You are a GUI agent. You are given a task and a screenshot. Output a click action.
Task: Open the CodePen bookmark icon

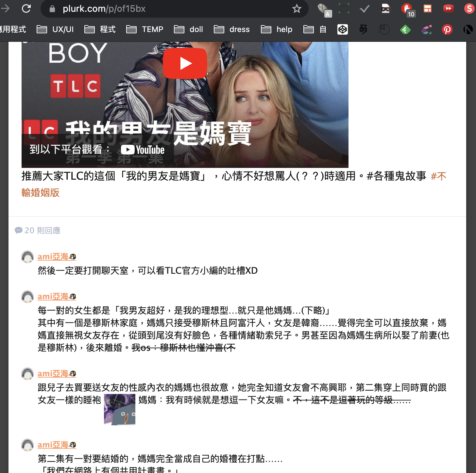342,29
